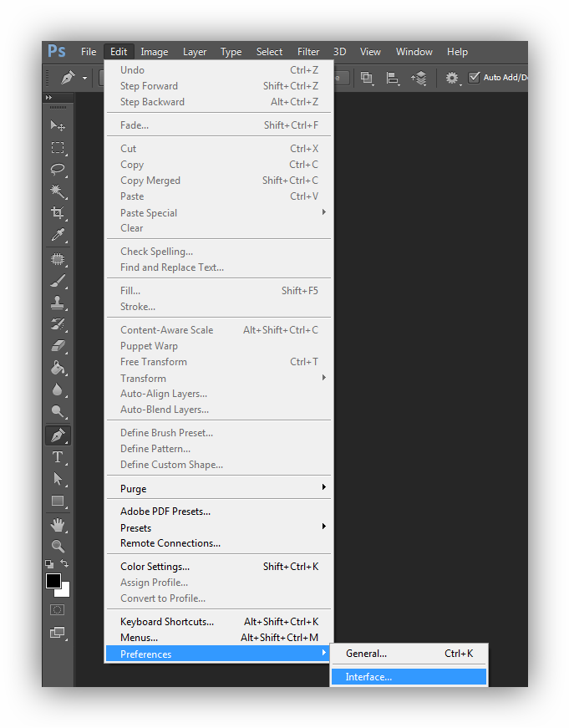The image size is (569, 728).
Task: Change screen mode at toolbox bottom
Action: pyautogui.click(x=58, y=633)
